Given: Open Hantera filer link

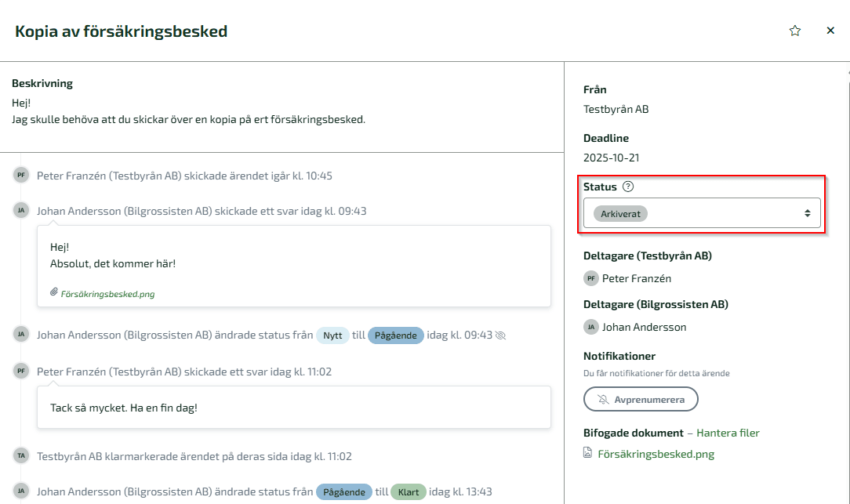Looking at the screenshot, I should (x=728, y=433).
